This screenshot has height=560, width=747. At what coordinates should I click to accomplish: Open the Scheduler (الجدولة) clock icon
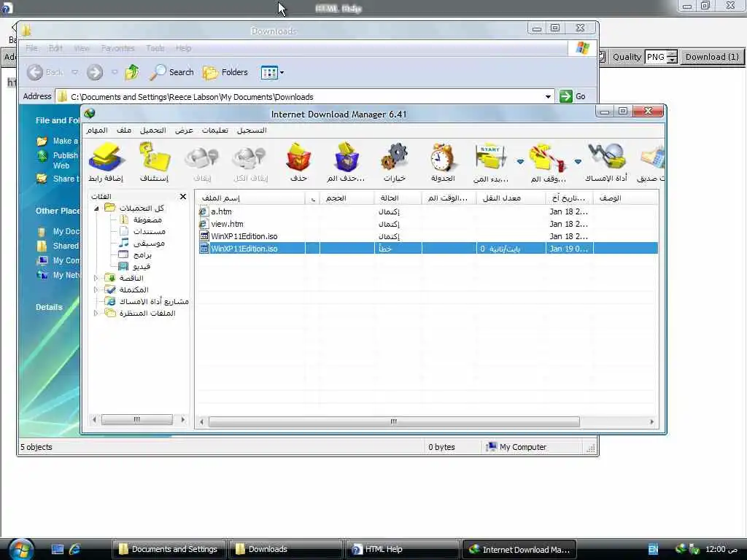[443, 163]
